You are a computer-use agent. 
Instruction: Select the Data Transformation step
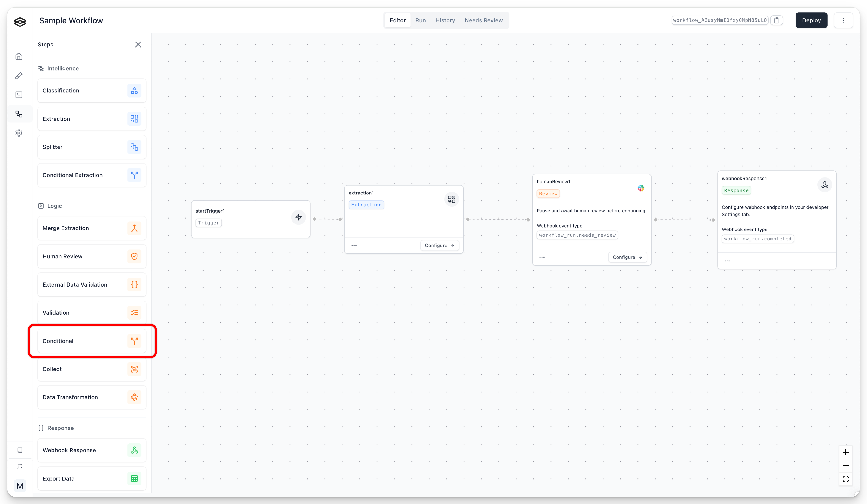(91, 397)
